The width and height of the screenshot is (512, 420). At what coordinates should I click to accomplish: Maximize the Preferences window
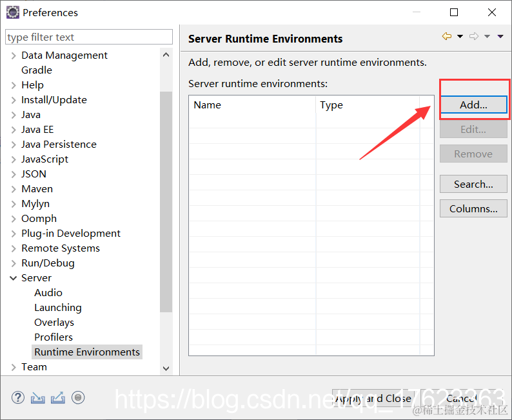[x=454, y=12]
